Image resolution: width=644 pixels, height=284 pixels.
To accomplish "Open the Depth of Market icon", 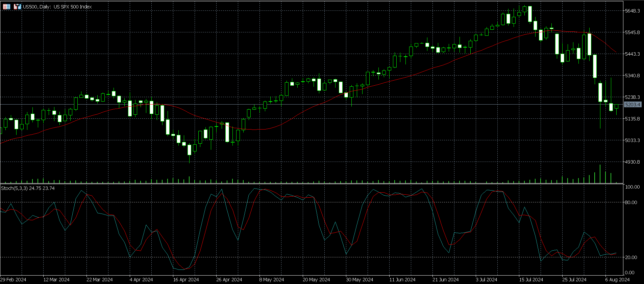I will pos(17,6).
